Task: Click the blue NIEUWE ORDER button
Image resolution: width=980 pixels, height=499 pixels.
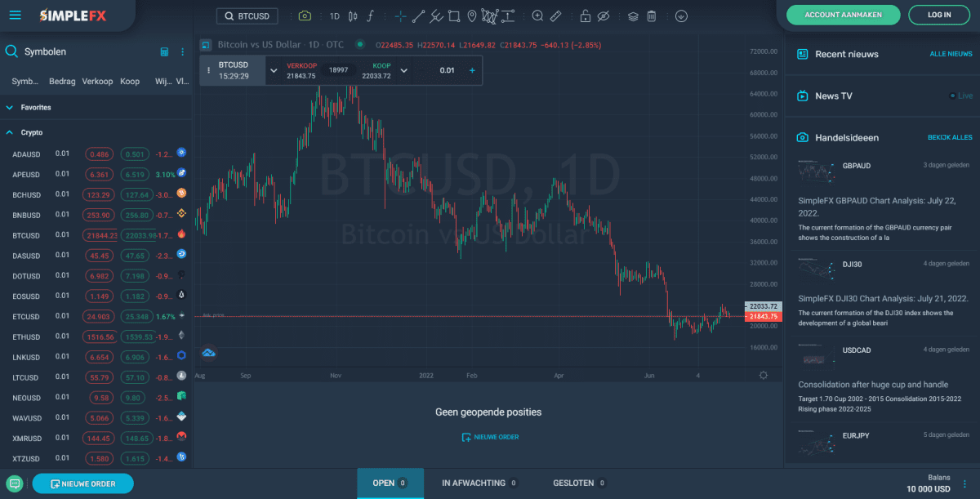Action: (82, 483)
